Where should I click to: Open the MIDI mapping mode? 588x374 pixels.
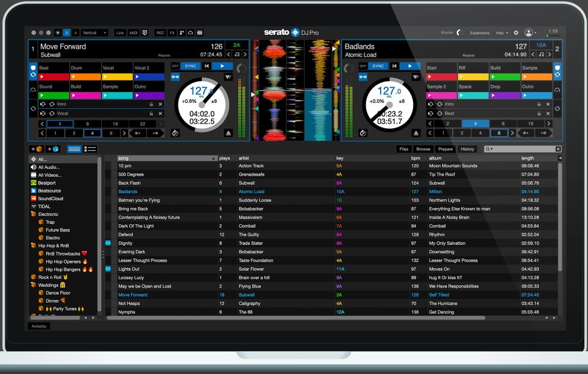(x=133, y=32)
